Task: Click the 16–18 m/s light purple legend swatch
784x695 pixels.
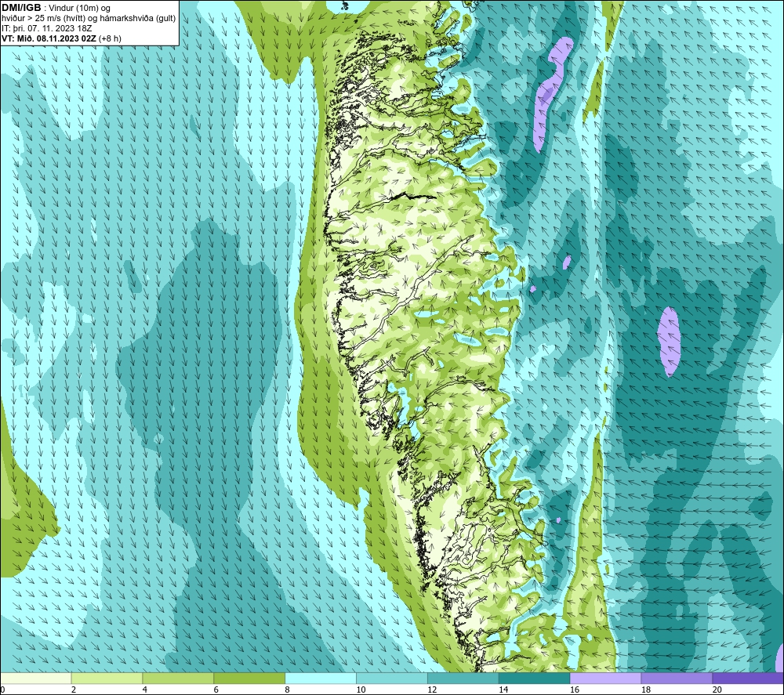Action: pos(605,679)
